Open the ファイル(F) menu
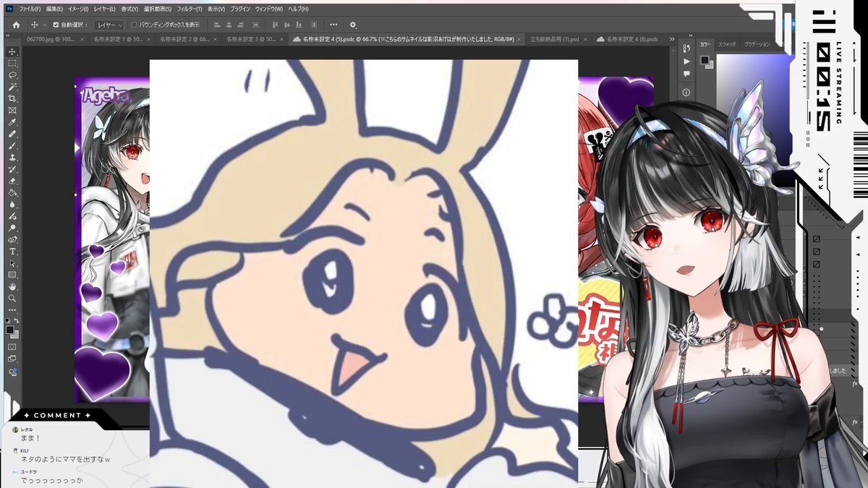 click(30, 9)
